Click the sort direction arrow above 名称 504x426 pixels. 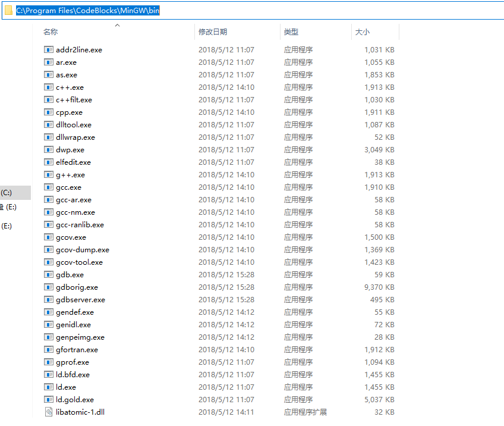click(117, 25)
